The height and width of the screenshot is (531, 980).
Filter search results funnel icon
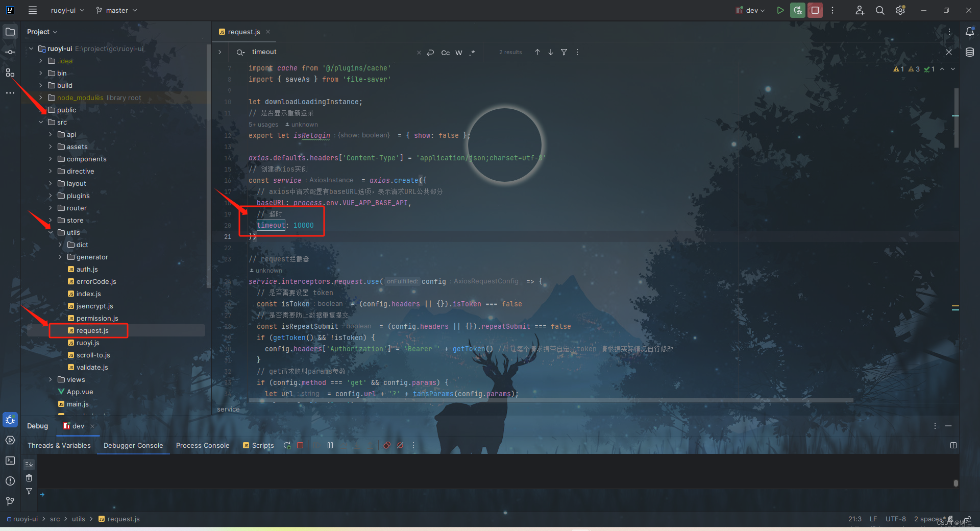pyautogui.click(x=564, y=52)
